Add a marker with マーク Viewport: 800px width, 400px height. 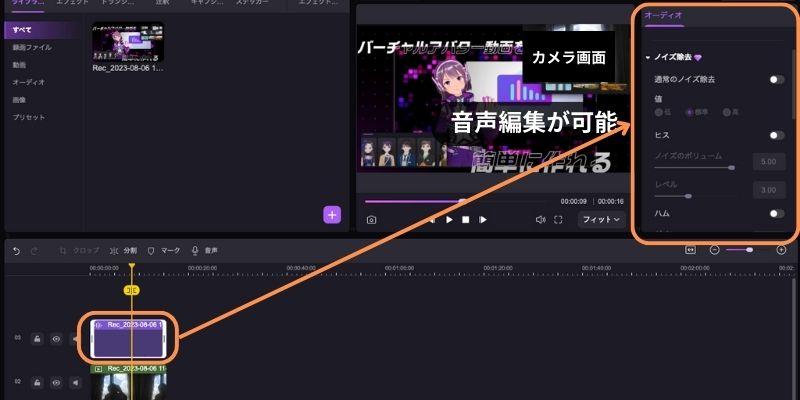click(163, 251)
